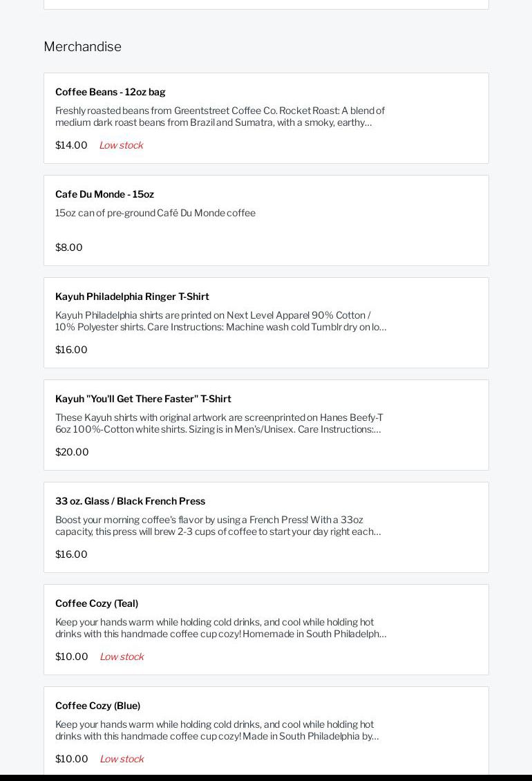Click the $20.00 price of the Kayuh T-Shirt
Image resolution: width=532 pixels, height=781 pixels.
pos(72,452)
